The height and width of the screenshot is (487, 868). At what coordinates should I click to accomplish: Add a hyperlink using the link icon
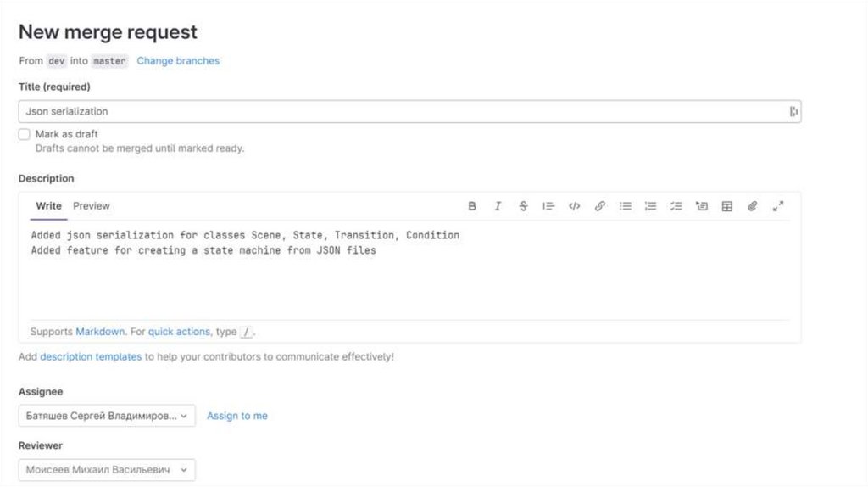(599, 206)
